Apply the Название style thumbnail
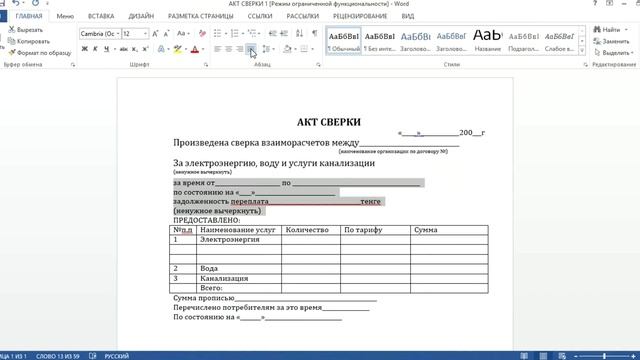This screenshot has width=640, height=360. pos(487,40)
